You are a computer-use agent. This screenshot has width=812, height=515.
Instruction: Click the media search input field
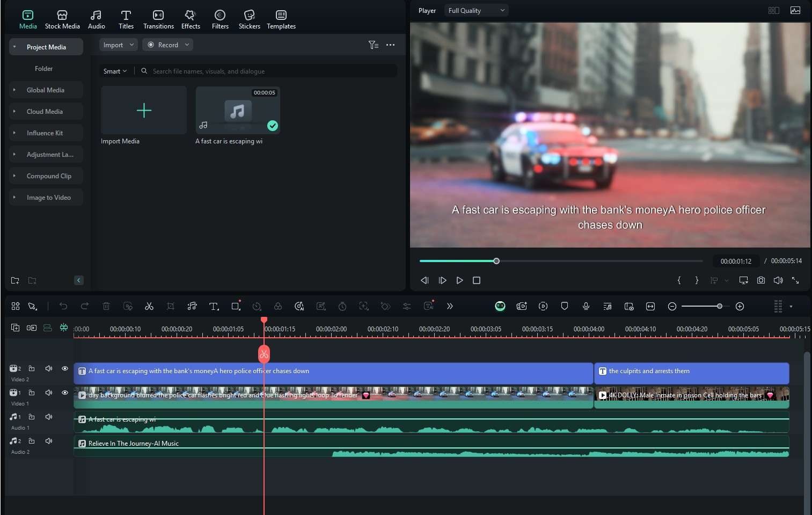coord(268,71)
